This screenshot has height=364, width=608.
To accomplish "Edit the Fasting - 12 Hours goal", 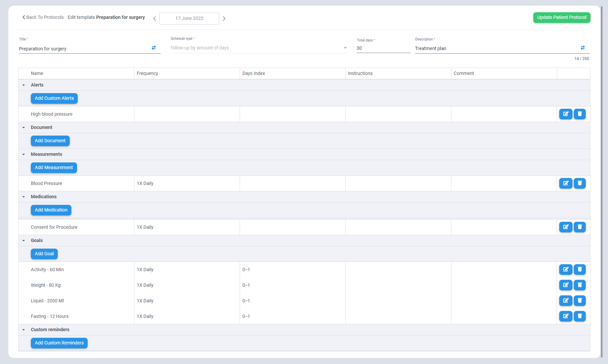I will coord(566,316).
